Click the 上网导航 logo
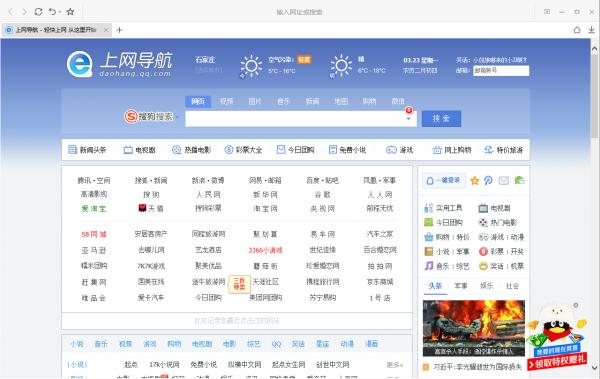This screenshot has height=379, width=600. 119,64
